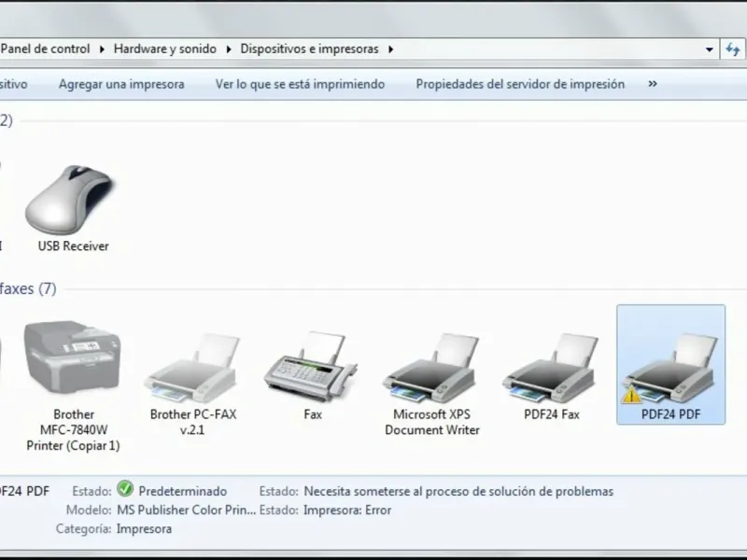This screenshot has width=747, height=560.
Task: Select the USB Receiver mouse device icon
Action: [69, 200]
